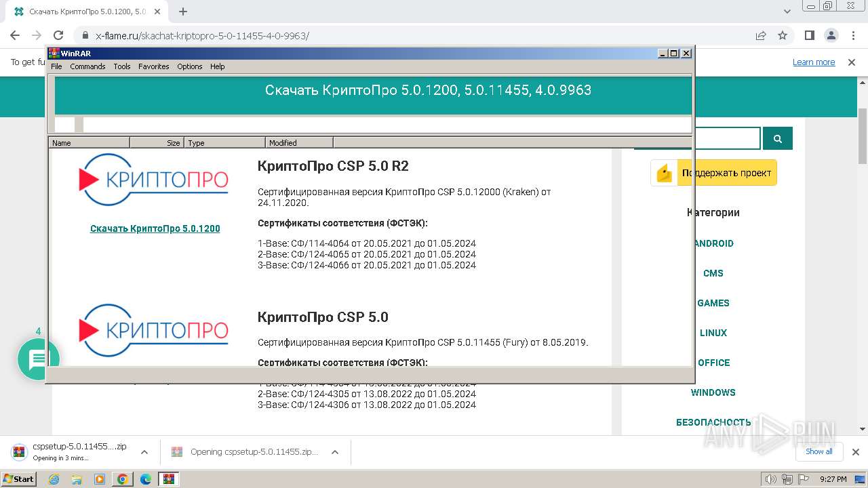The image size is (868, 488).
Task: Minimize the WinRAR window
Action: point(663,53)
